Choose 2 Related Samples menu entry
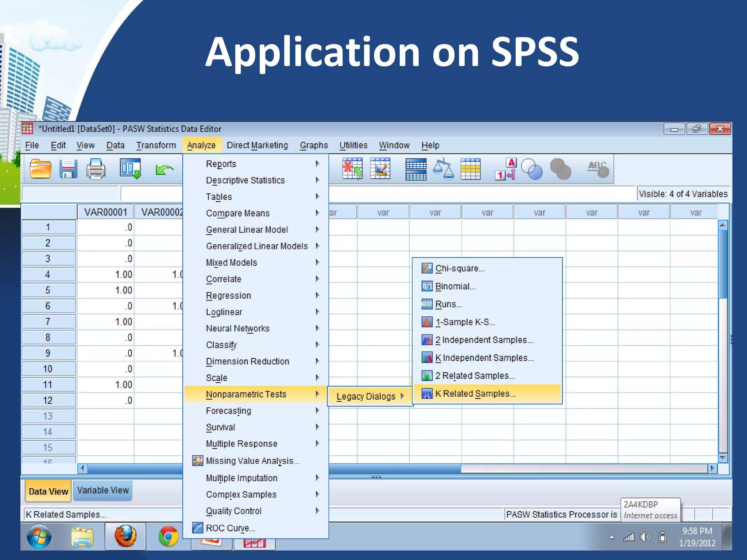This screenshot has height=560, width=747. pyautogui.click(x=487, y=376)
